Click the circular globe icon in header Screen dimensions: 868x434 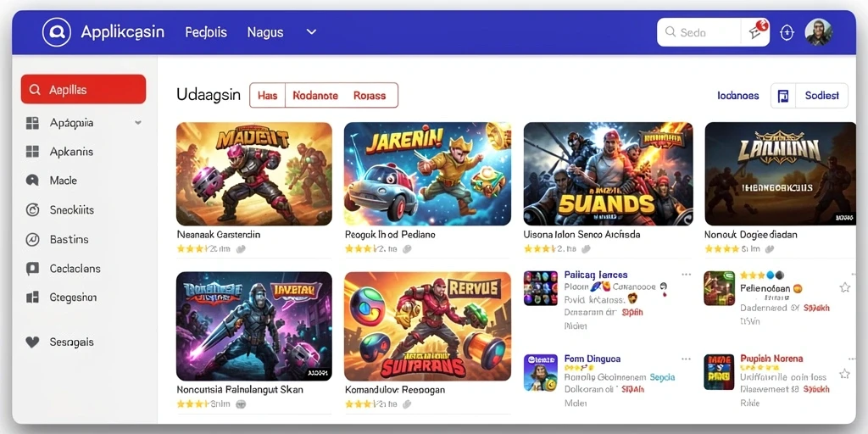pyautogui.click(x=787, y=33)
